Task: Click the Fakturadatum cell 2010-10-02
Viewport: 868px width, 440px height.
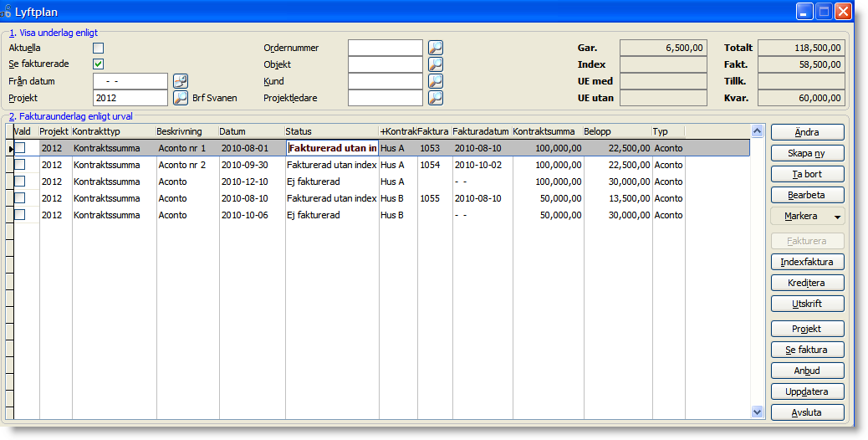Action: tap(483, 165)
